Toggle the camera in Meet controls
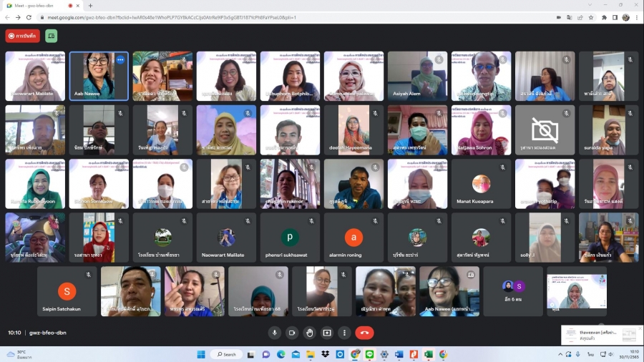The image size is (644, 362). 292,333
